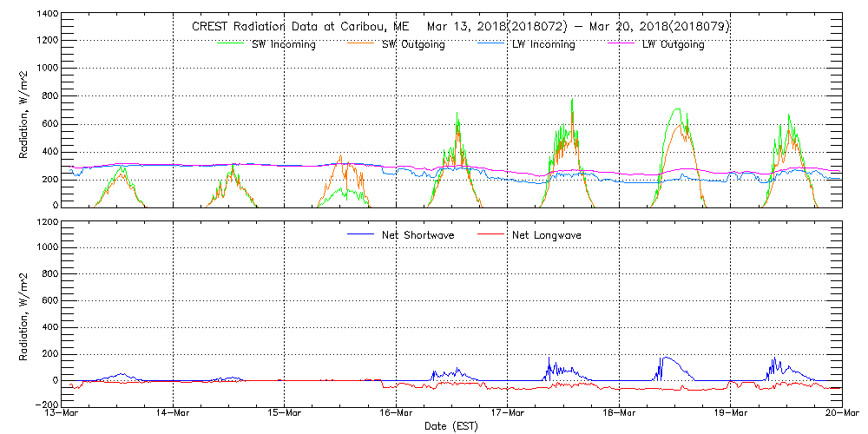Select the 16-Mar date tick label
Viewport: 868px width, 434px height.
(x=396, y=414)
